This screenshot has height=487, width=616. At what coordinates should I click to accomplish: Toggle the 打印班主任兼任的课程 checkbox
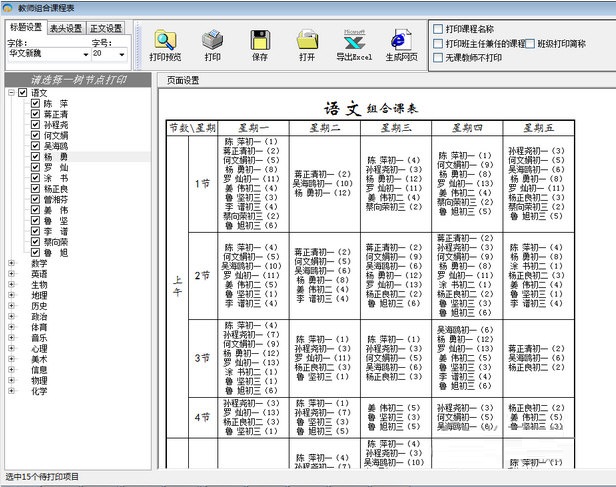[x=438, y=44]
